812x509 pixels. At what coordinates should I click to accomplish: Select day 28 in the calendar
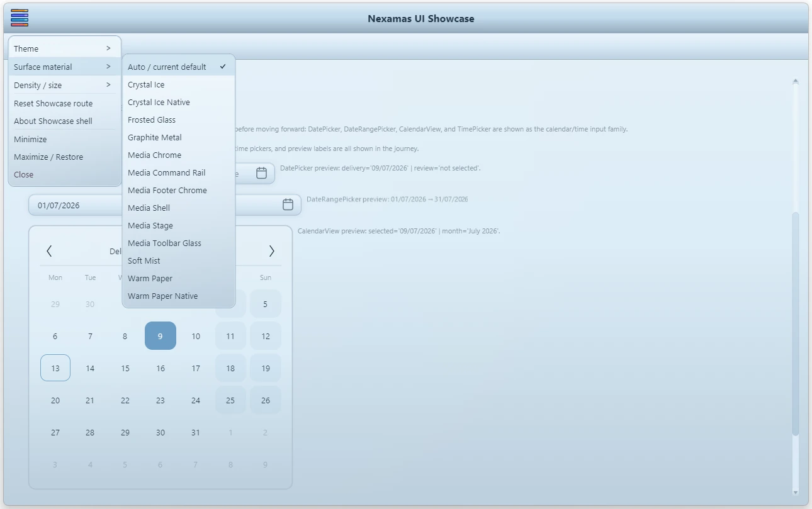click(x=90, y=432)
